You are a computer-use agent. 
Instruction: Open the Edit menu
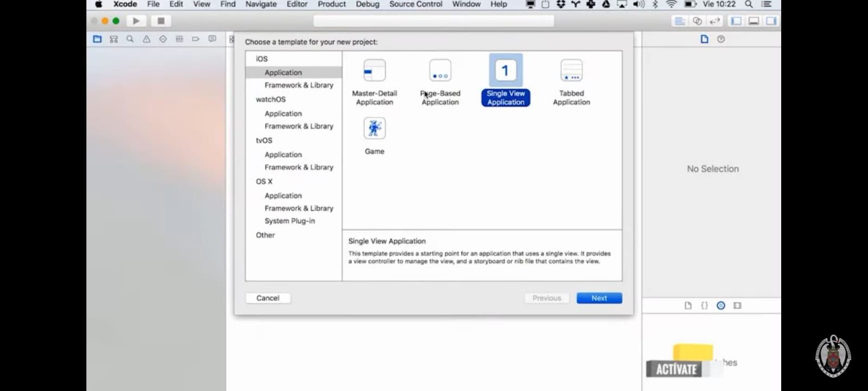[x=176, y=4]
